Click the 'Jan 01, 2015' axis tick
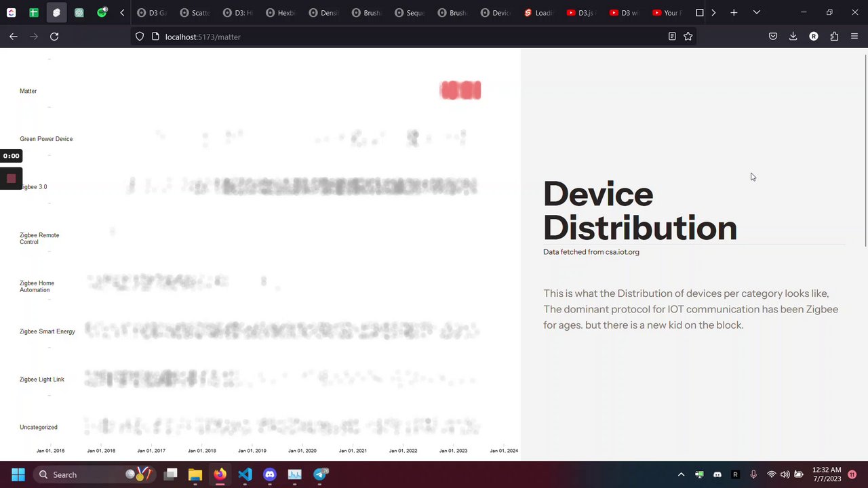Viewport: 868px width, 488px height. pos(51,451)
